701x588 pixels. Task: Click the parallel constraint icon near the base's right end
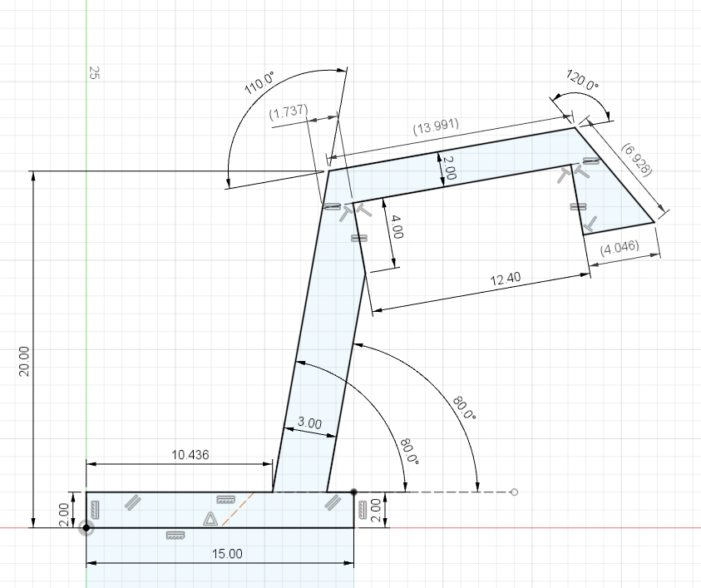tap(333, 503)
